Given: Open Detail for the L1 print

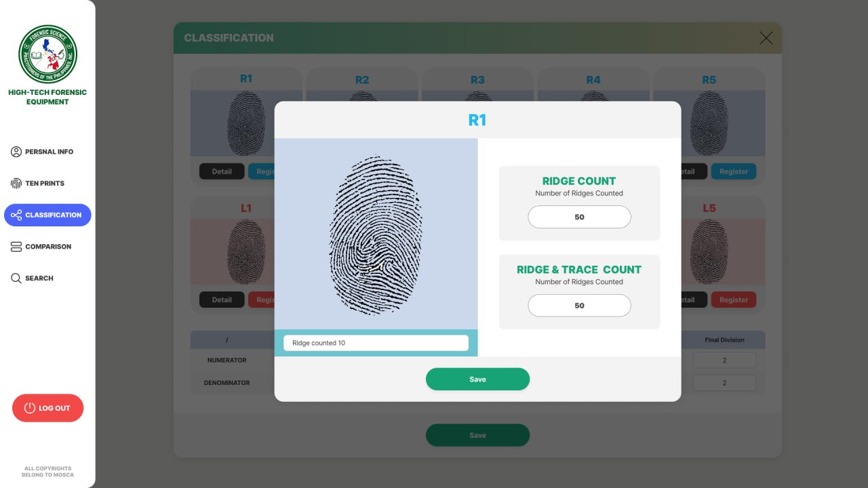Looking at the screenshot, I should click(222, 300).
